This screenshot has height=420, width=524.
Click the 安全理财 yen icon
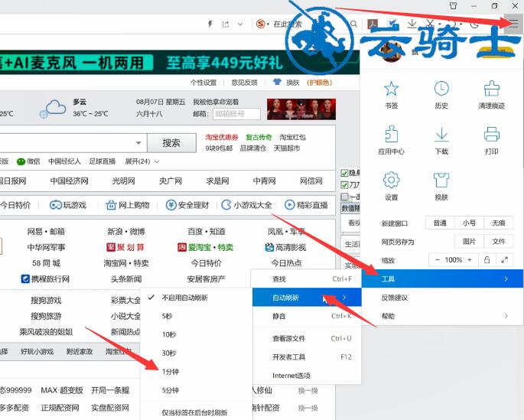tap(171, 205)
